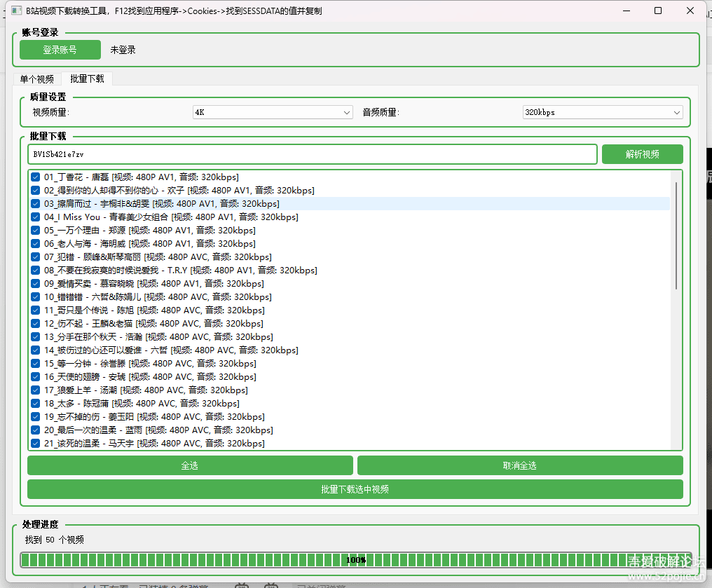712x588 pixels.
Task: Open the 视频质量 4K dropdown
Action: click(x=273, y=112)
